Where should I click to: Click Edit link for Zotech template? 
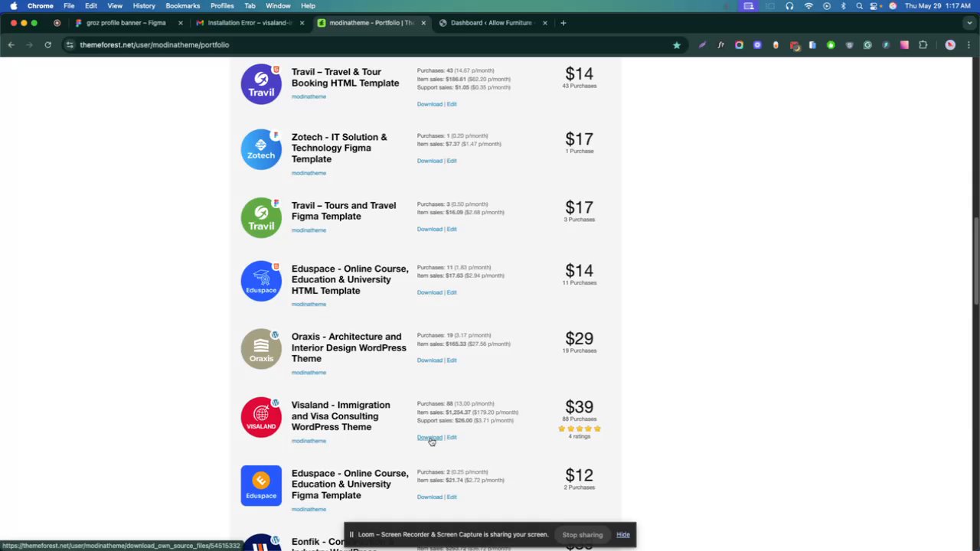452,161
